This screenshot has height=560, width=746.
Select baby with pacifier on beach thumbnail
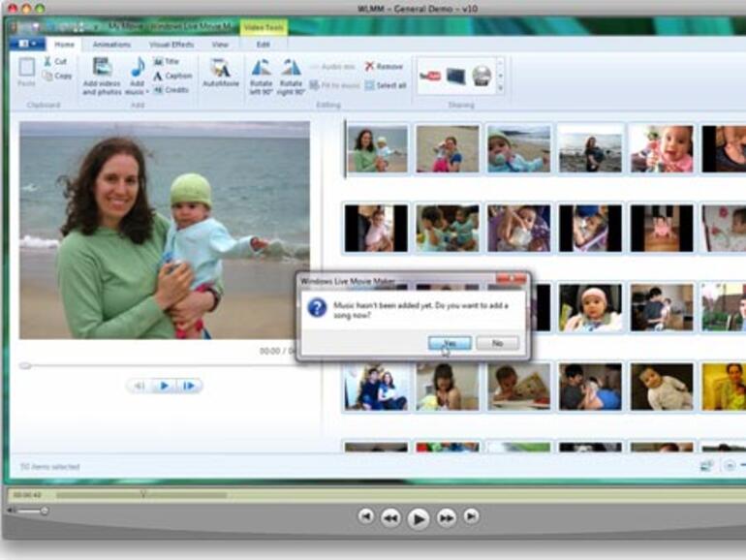(x=518, y=149)
